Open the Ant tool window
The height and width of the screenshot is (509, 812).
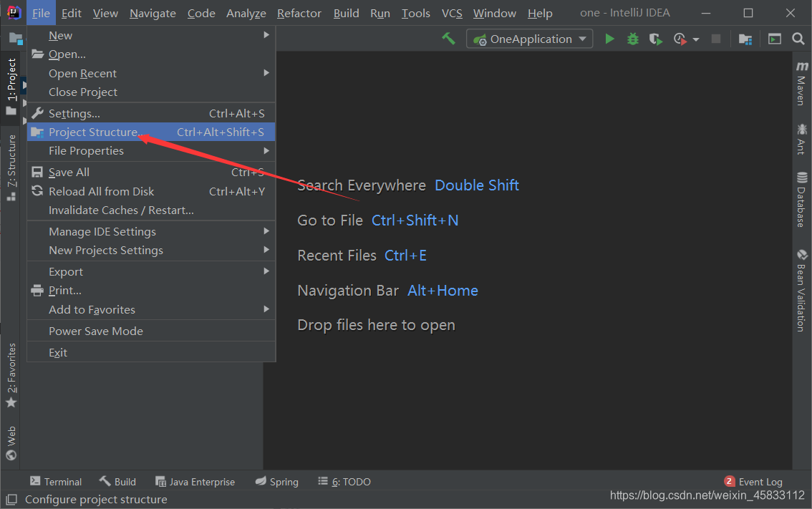click(802, 139)
